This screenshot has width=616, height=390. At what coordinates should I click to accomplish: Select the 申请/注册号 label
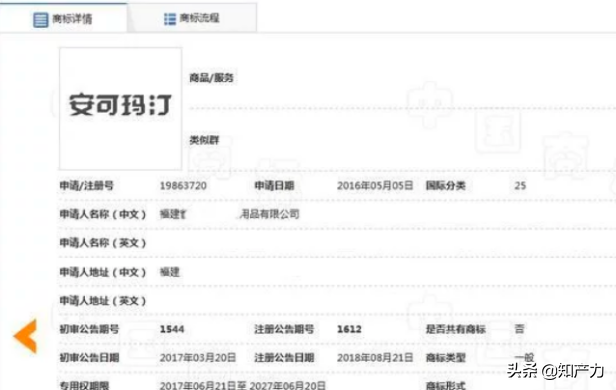point(86,186)
